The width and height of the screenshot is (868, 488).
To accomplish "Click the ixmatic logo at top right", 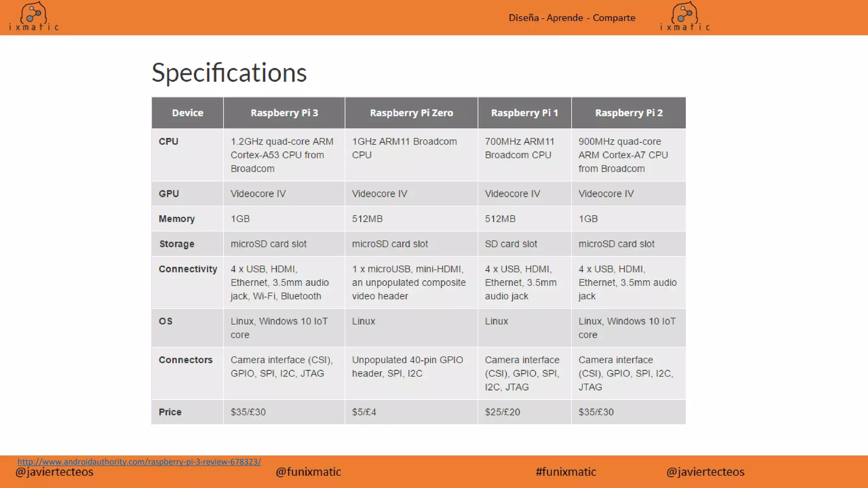I will point(684,17).
